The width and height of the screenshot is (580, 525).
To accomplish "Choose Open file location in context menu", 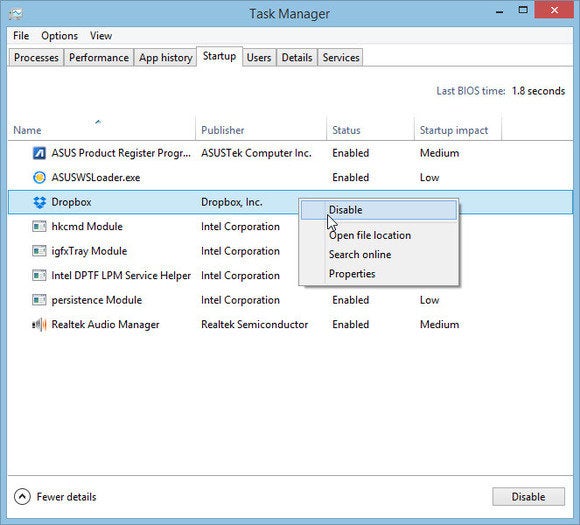I will (x=379, y=235).
